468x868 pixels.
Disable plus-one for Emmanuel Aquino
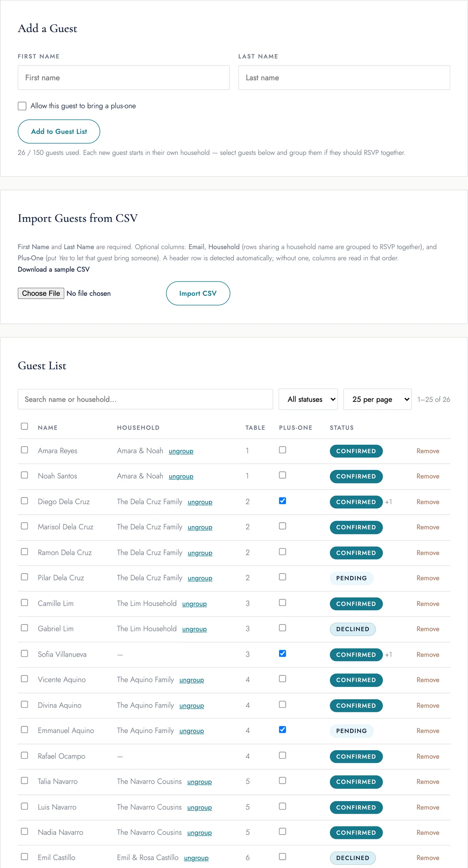click(x=282, y=729)
